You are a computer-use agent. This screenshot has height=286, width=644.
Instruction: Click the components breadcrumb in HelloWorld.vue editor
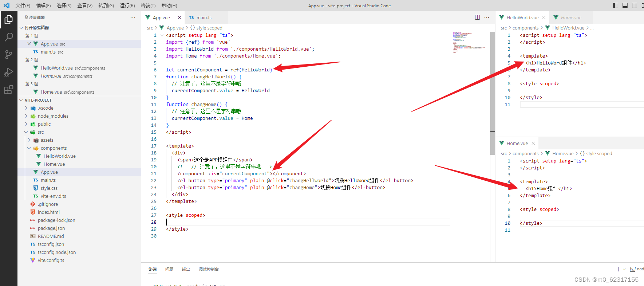click(x=525, y=28)
